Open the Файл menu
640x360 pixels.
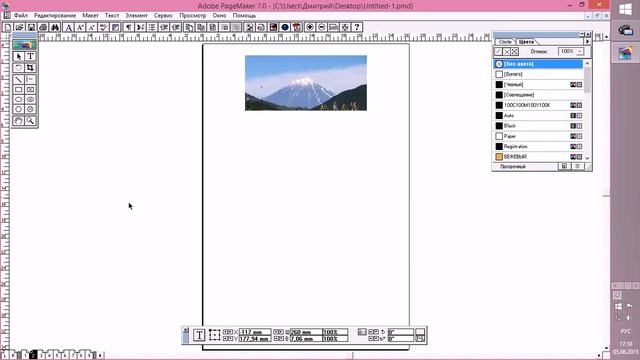pyautogui.click(x=20, y=16)
